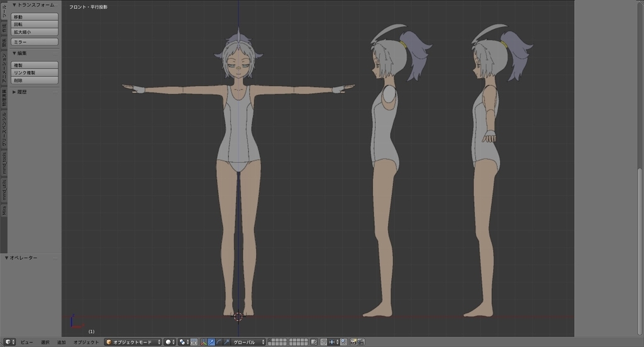This screenshot has height=347, width=644.
Task: Click the 回転 (Rotate) button
Action: (35, 25)
